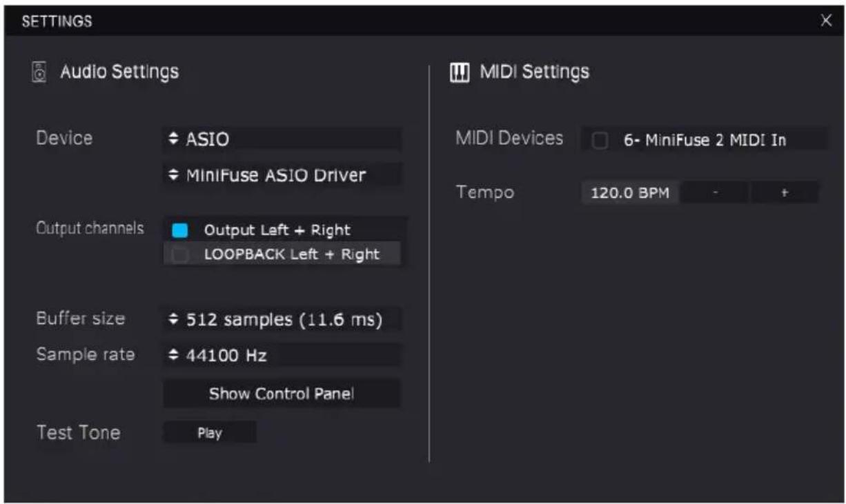Click the Sample rate label
846x504 pixels.
(x=86, y=354)
